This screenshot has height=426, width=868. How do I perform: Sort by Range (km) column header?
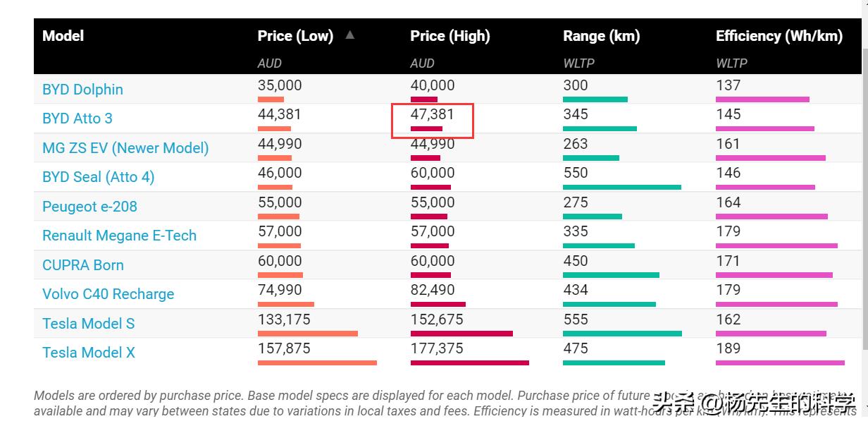click(601, 36)
